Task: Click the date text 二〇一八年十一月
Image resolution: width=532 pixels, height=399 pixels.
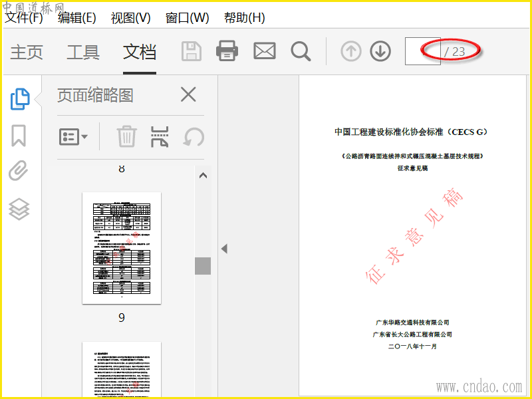Action: [412, 346]
